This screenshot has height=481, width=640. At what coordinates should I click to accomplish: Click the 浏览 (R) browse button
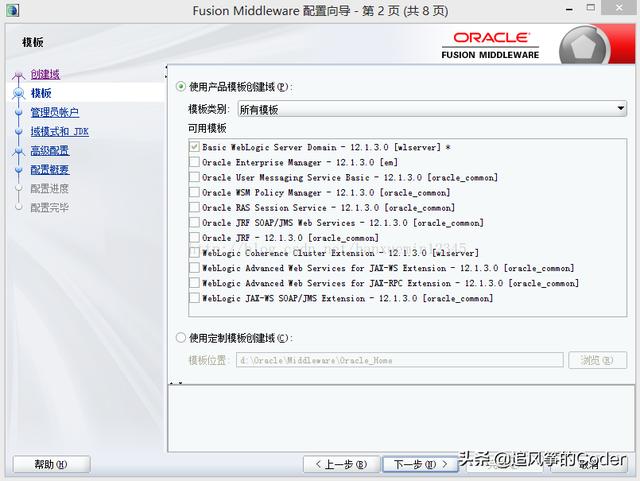pyautogui.click(x=598, y=360)
